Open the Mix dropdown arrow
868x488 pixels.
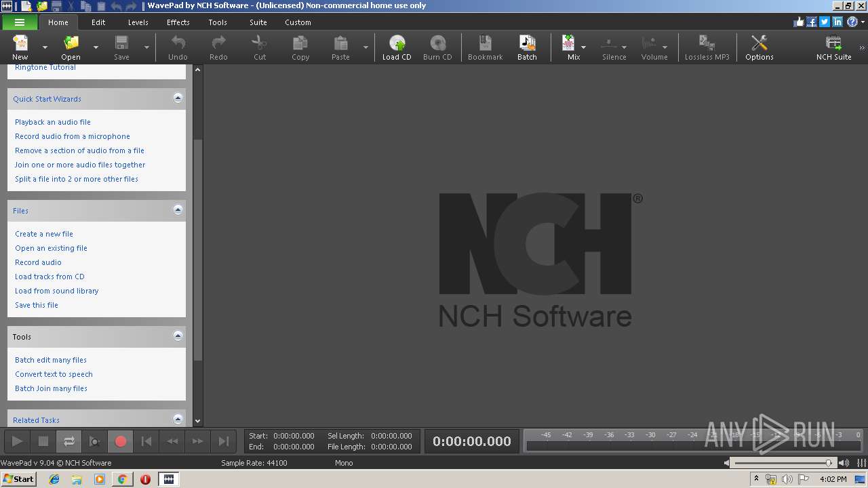coord(583,47)
